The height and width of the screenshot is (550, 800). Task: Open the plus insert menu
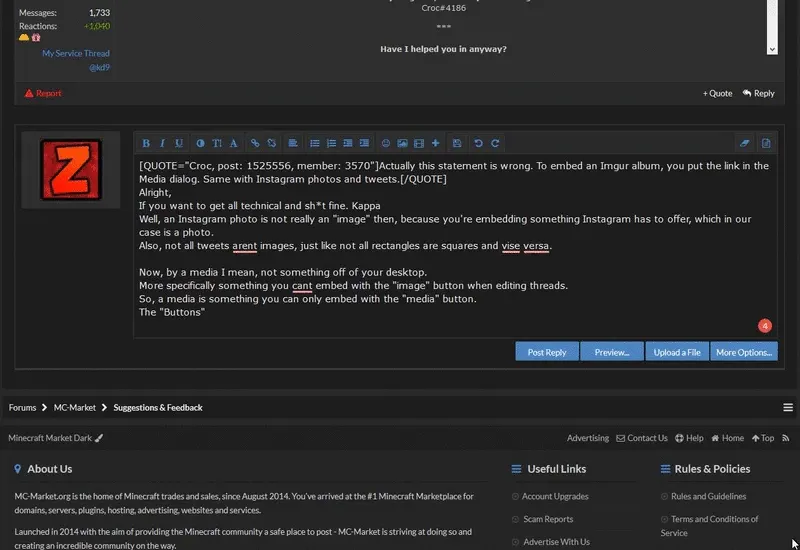coord(435,143)
